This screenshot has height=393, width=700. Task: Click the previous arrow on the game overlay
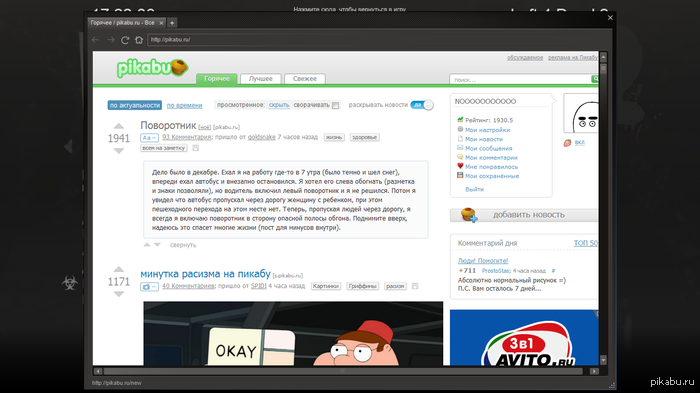[x=68, y=146]
